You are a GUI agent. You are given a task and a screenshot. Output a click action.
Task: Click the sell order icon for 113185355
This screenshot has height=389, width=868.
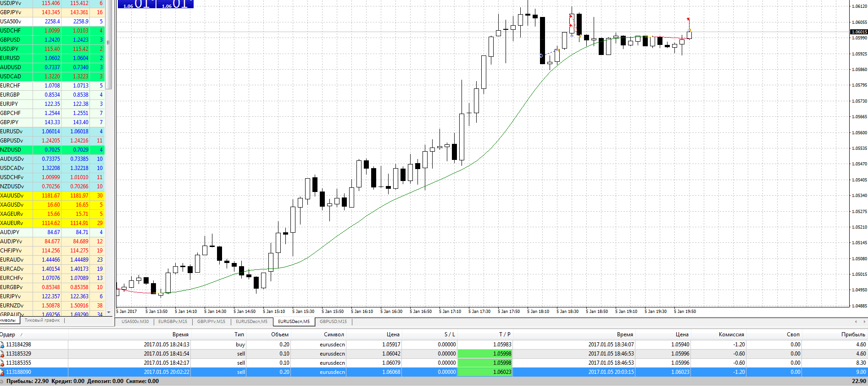point(2,363)
